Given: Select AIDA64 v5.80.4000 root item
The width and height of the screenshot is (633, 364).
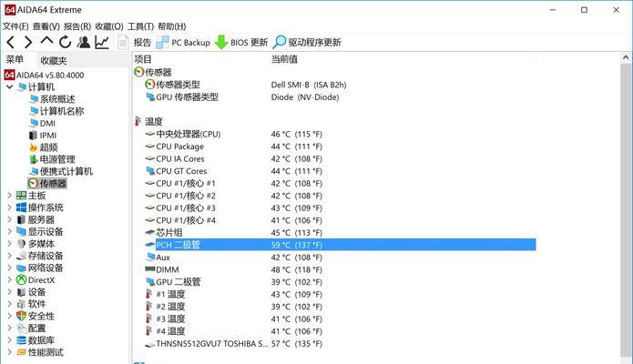Looking at the screenshot, I should (45, 75).
